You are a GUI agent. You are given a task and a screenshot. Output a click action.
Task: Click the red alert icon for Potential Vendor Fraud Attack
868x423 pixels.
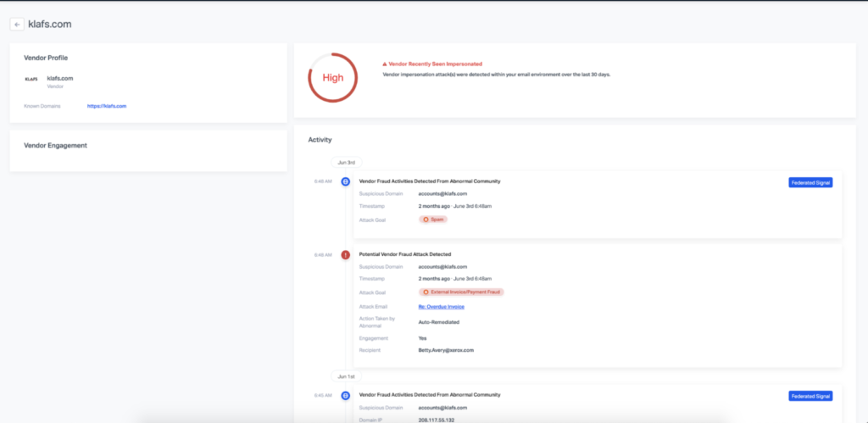pyautogui.click(x=345, y=254)
